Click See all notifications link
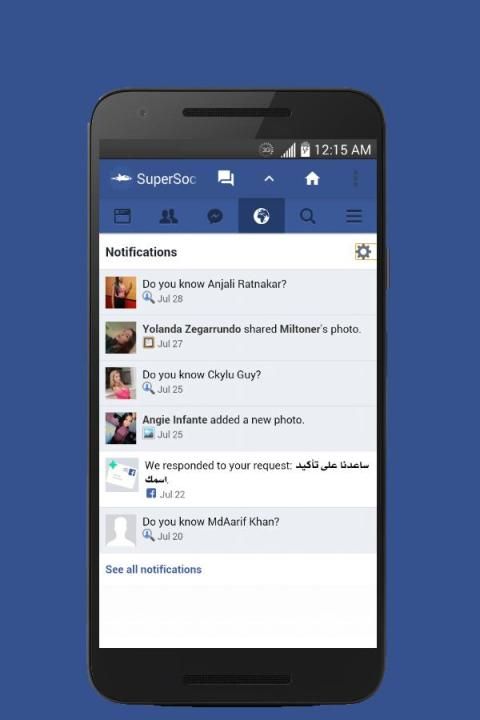 point(153,569)
